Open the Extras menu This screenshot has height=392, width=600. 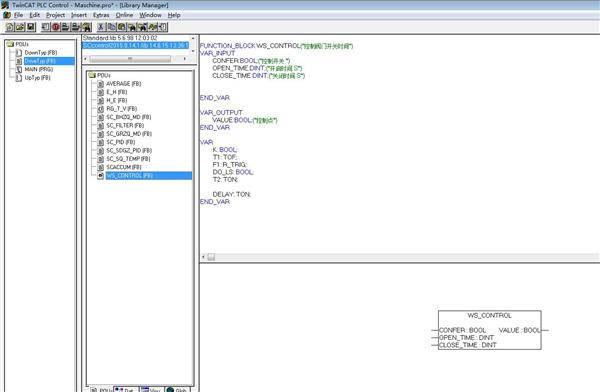(x=101, y=15)
